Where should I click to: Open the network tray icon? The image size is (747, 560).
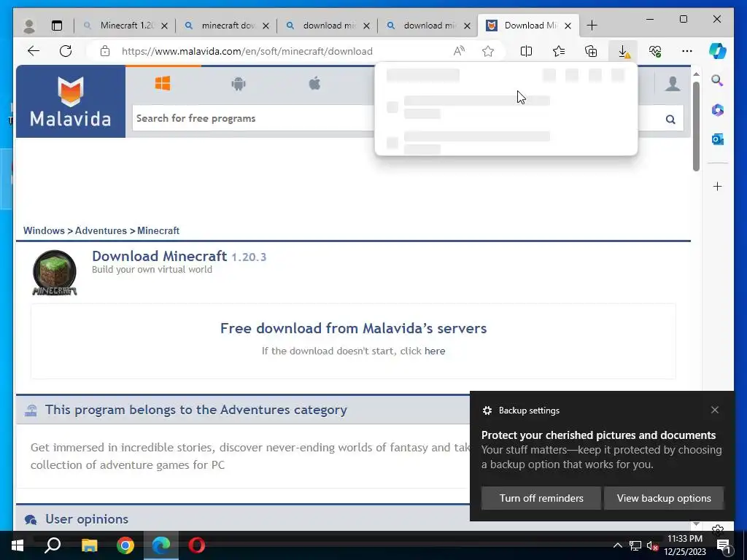tap(635, 545)
